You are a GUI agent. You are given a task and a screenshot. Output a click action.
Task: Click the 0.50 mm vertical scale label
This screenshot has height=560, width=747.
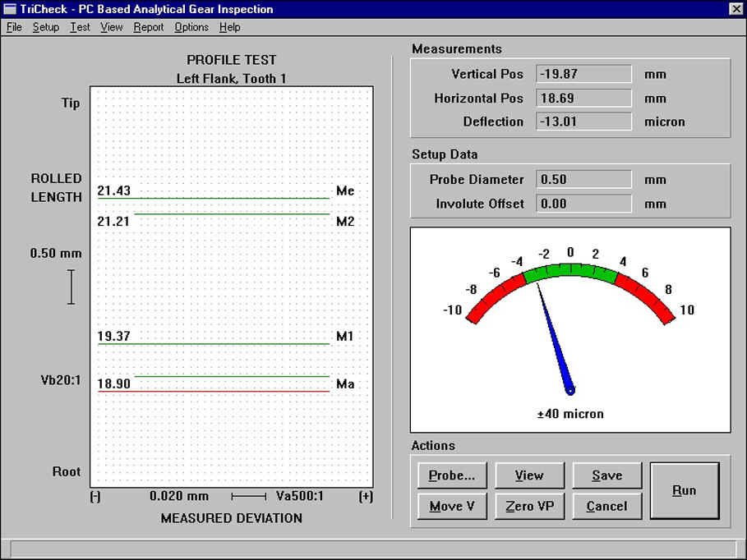[56, 253]
